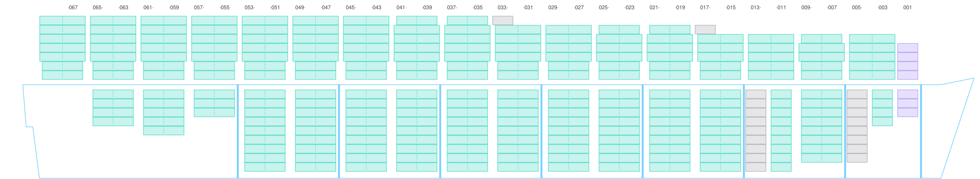The height and width of the screenshot is (179, 980).
Task: Click in-hold teal block under bays 009-007
Action: (821, 126)
